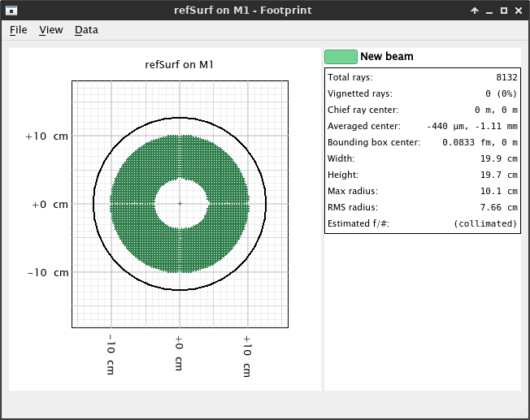
Task: Open the File menu
Action: (18, 30)
